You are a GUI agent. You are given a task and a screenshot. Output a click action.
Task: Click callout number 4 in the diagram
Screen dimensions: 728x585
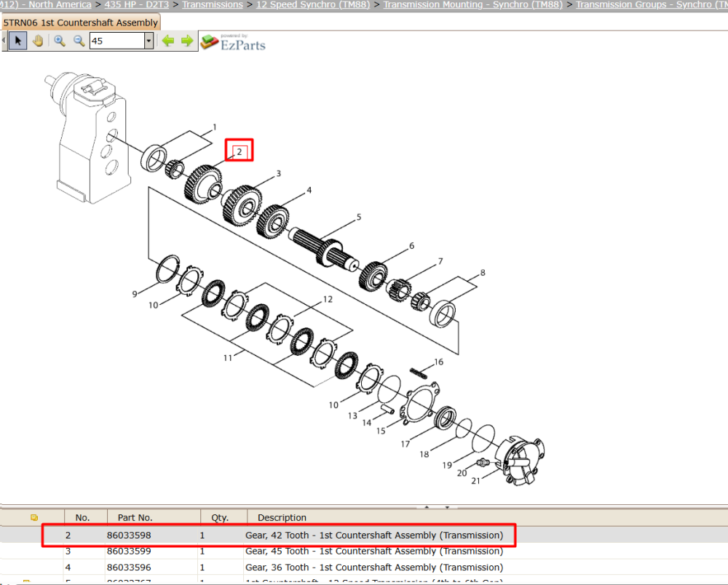[x=309, y=190]
